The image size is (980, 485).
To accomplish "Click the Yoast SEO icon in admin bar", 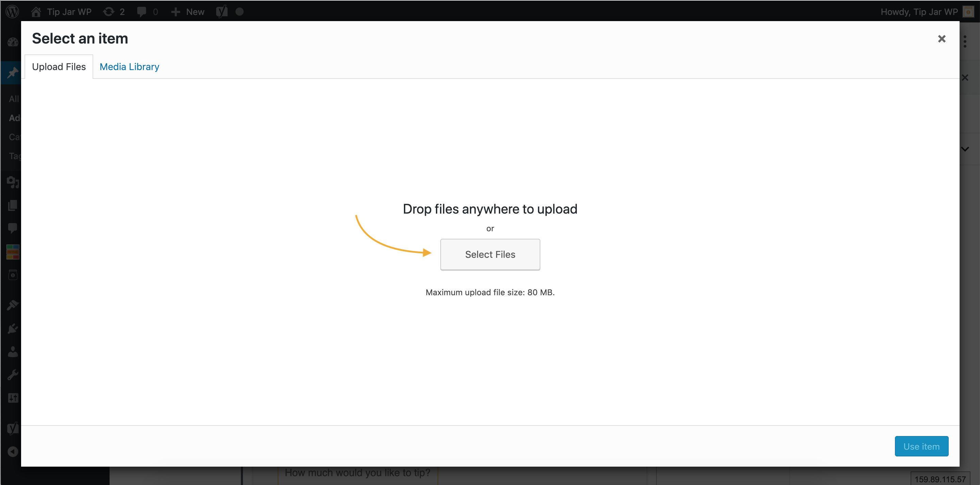I will 222,12.
